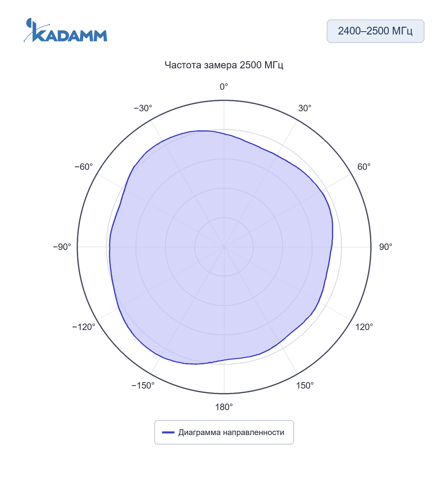Click the −30° angle label
Image resolution: width=448 pixels, height=491 pixels.
click(143, 108)
